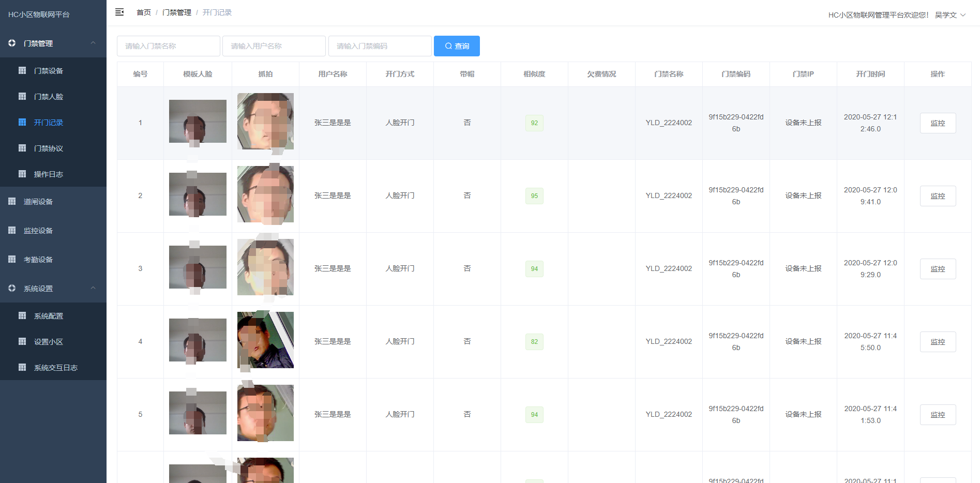The height and width of the screenshot is (483, 980).
Task: Select 设置小区 in the sidebar
Action: coord(49,342)
